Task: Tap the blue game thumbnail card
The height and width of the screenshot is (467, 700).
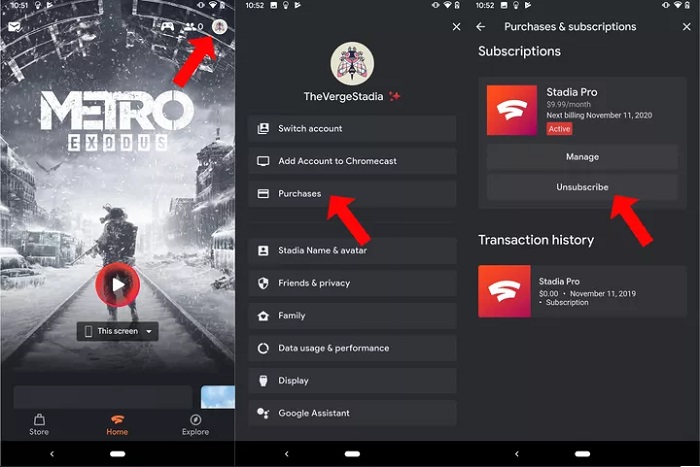Action: [x=217, y=397]
